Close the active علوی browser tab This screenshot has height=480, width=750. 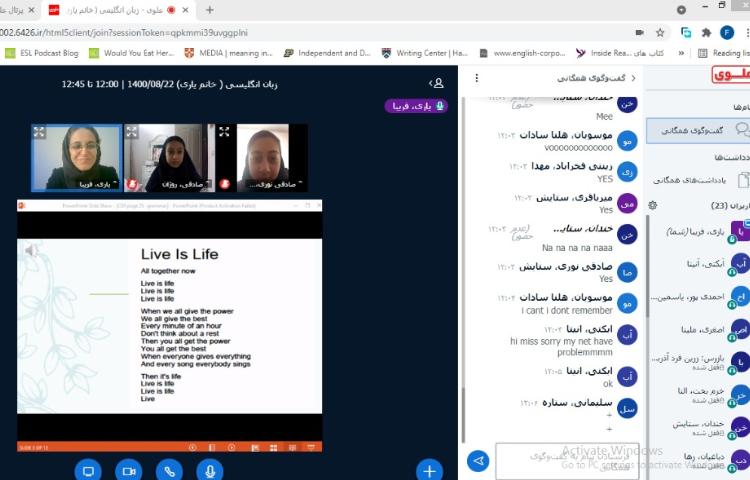point(185,10)
